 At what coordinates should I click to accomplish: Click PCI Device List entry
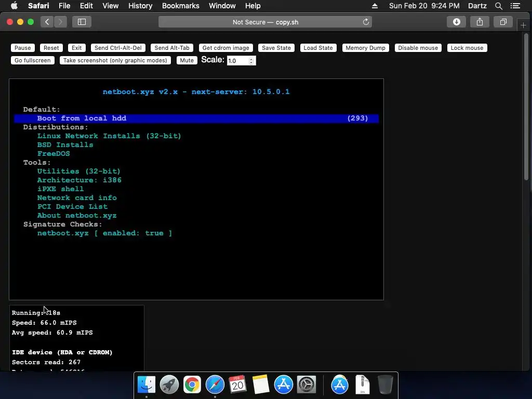click(x=72, y=207)
